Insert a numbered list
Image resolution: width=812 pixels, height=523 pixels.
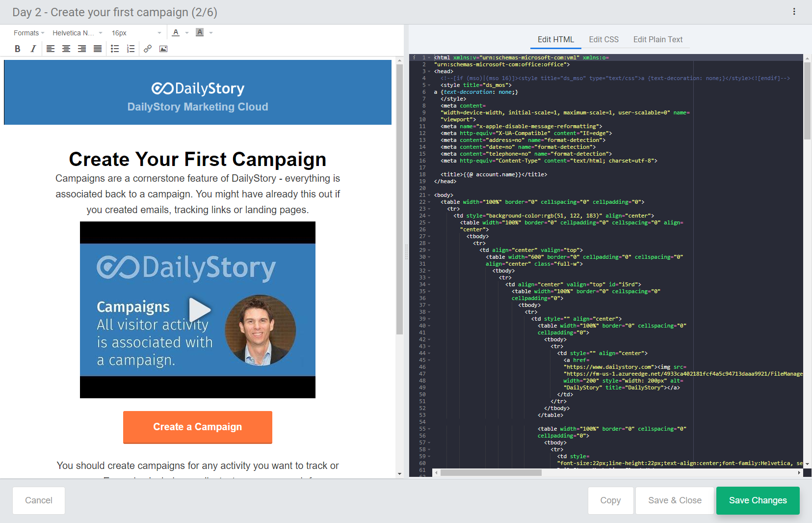pos(131,49)
